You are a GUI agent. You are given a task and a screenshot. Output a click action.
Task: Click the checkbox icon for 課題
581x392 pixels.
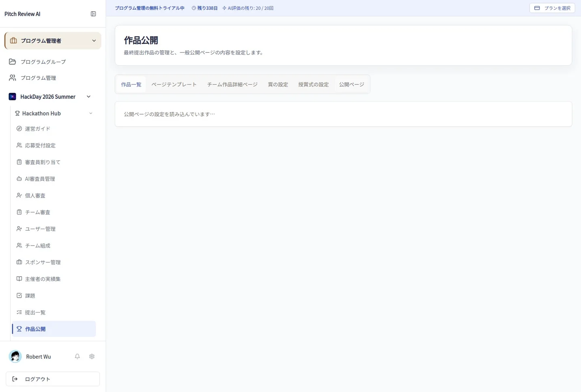click(x=19, y=296)
